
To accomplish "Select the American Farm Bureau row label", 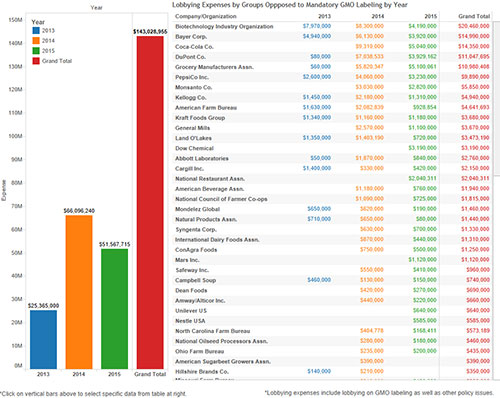I will [206, 108].
